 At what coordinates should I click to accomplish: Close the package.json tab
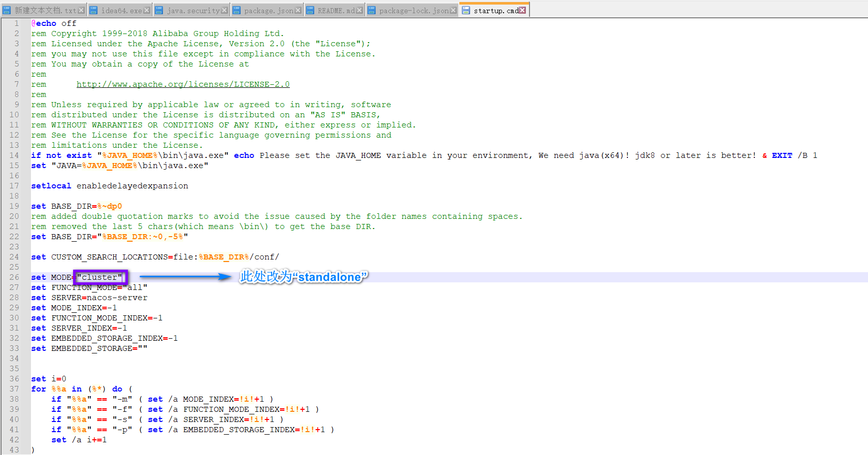point(298,10)
